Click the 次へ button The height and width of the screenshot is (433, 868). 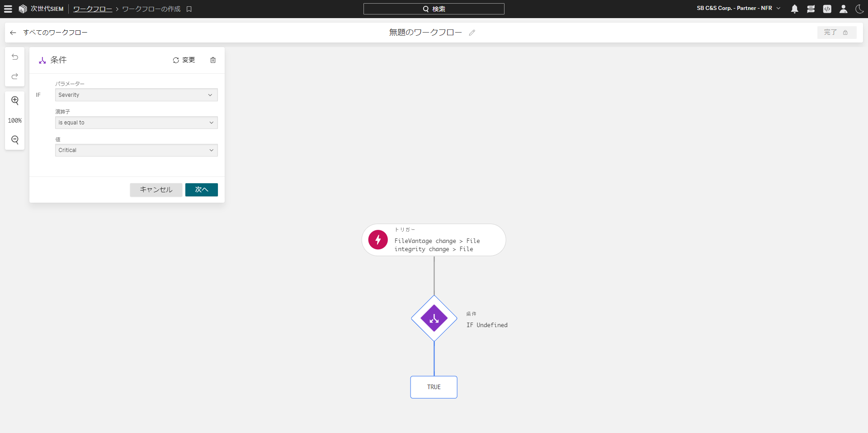pos(201,190)
